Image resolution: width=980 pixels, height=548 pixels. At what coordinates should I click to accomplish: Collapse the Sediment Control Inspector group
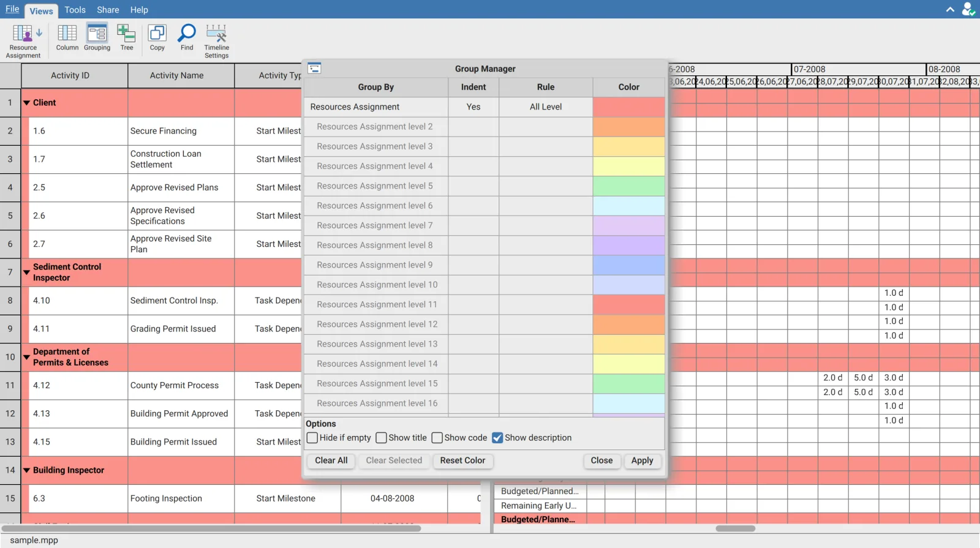[26, 272]
